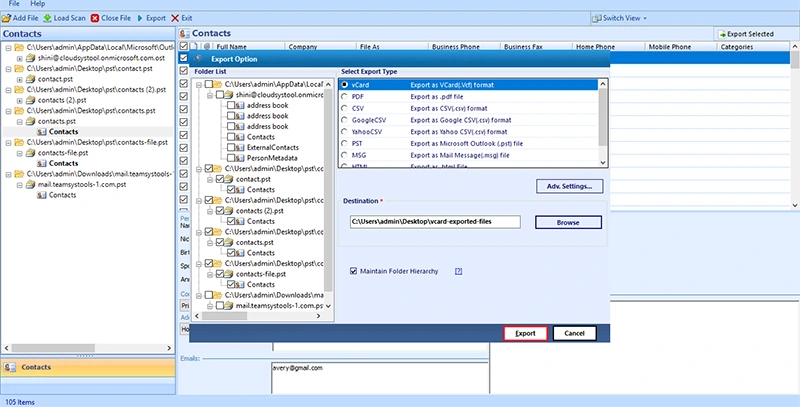Check mail.teamsystools-1.com.pst checkbox in Folder List
Screen dimensions: 800x407
(x=220, y=306)
